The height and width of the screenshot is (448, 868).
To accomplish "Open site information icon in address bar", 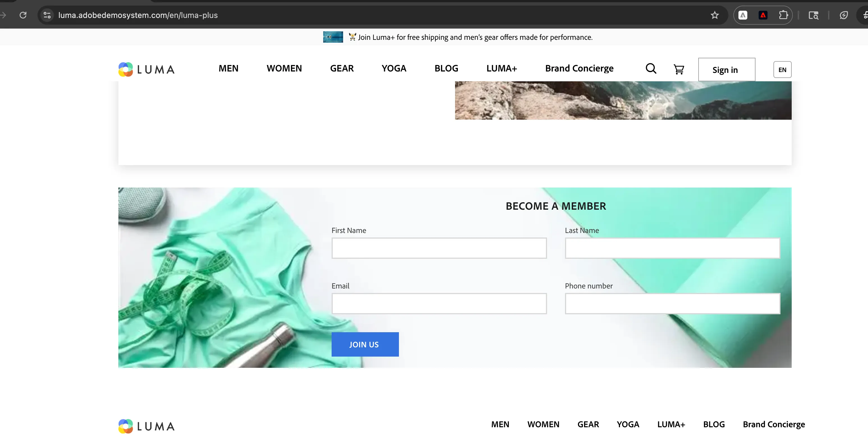I will pos(47,15).
